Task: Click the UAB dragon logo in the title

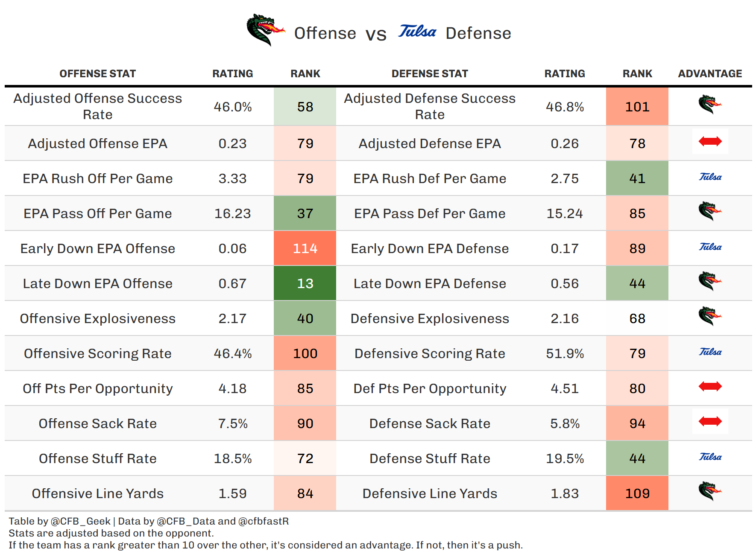Action: (x=265, y=30)
